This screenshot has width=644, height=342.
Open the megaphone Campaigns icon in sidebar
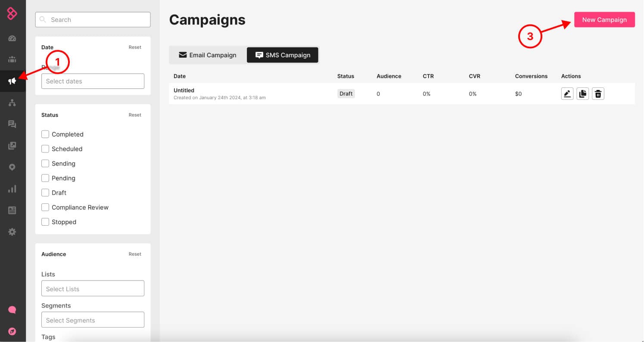(12, 81)
